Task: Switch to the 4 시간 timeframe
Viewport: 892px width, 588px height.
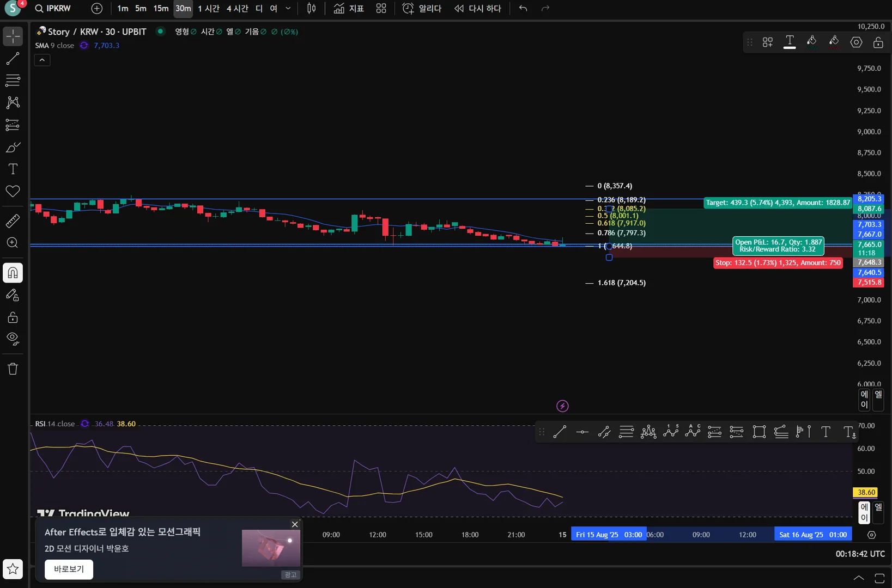Action: [237, 9]
